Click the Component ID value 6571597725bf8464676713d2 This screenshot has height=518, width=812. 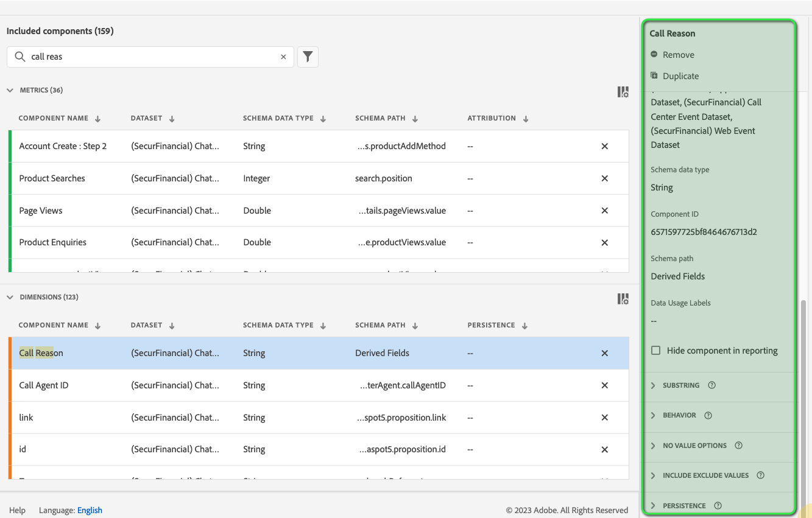click(704, 232)
